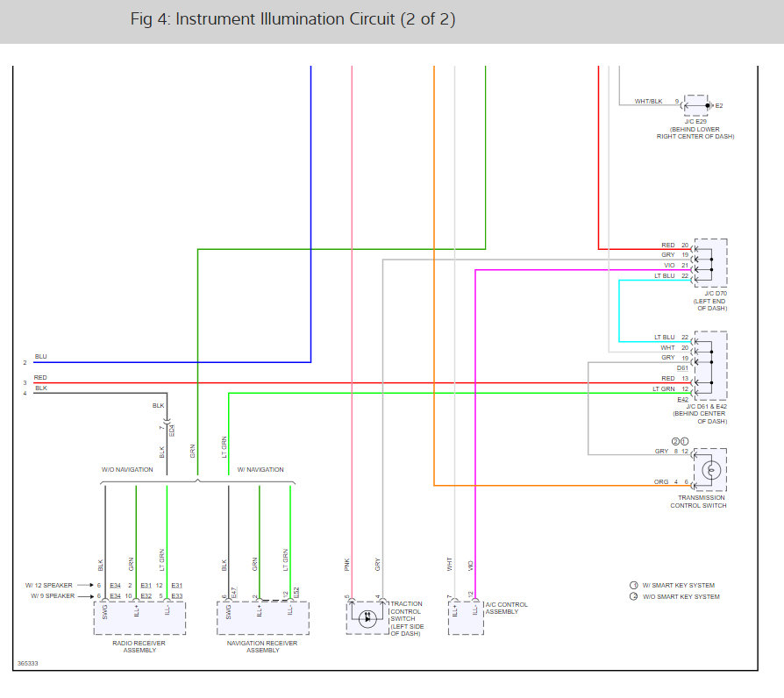Viewport: 784px width, 698px height.
Task: Click the E52 connector label on navigation receiver
Action: pyautogui.click(x=296, y=593)
